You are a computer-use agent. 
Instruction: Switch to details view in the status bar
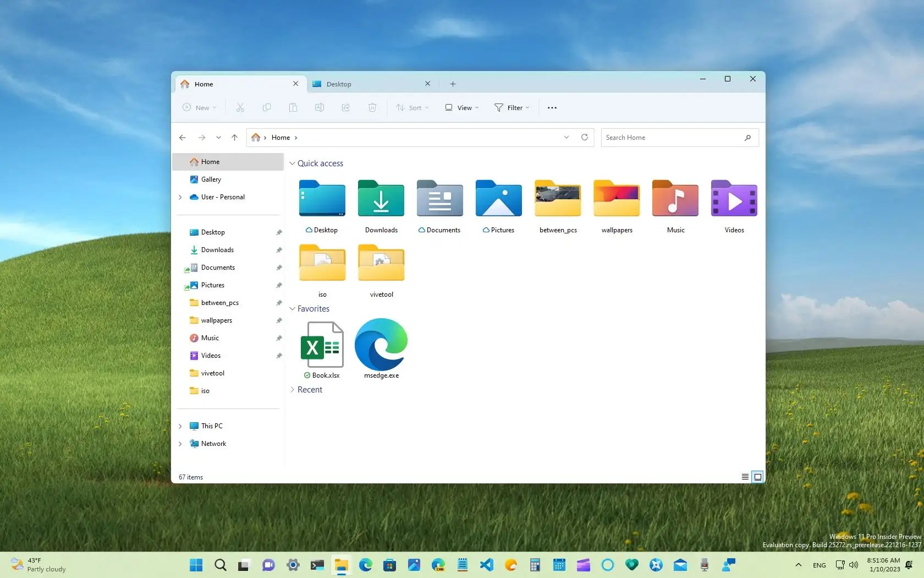744,477
